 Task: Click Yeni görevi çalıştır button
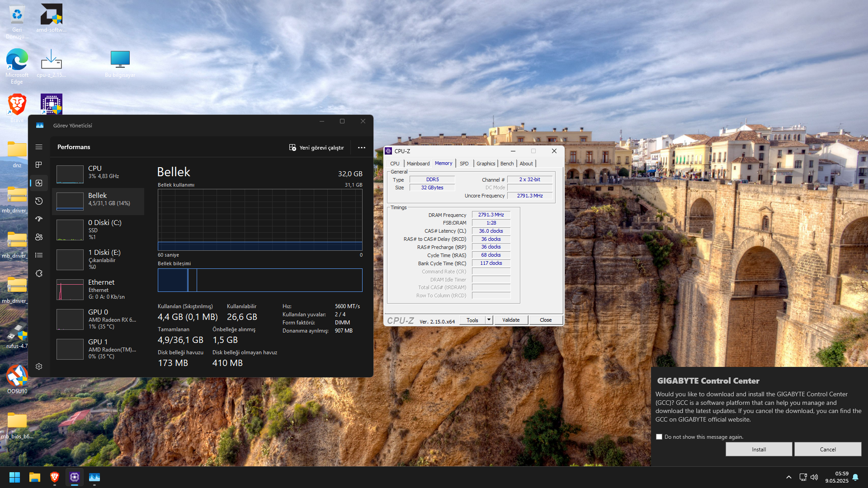click(316, 147)
